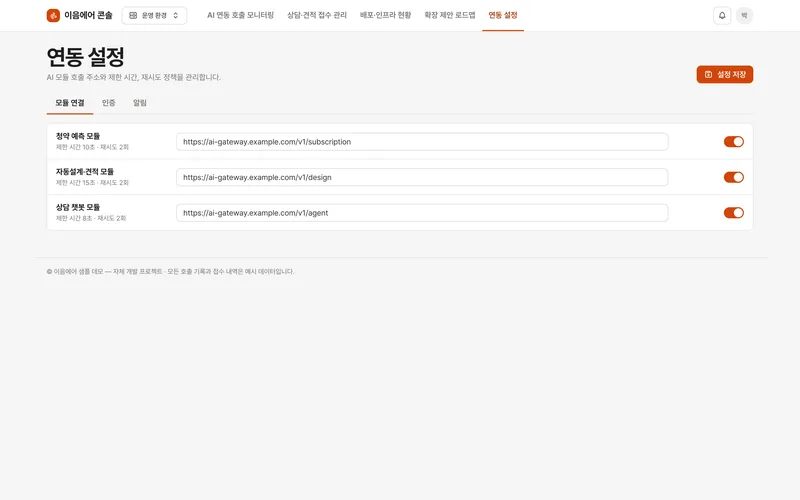This screenshot has height=500, width=800.
Task: Click '제한 시간 15초 · 재시도 2회' text
Action: pos(92,183)
